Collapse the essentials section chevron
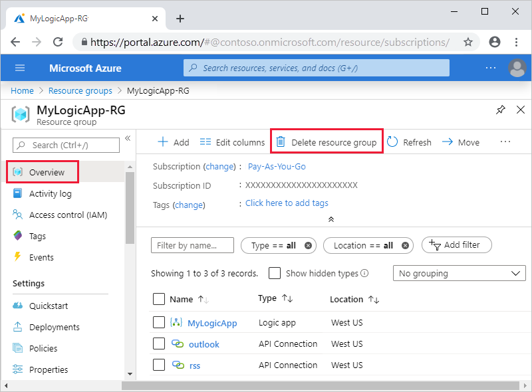This screenshot has width=532, height=392. [331, 218]
